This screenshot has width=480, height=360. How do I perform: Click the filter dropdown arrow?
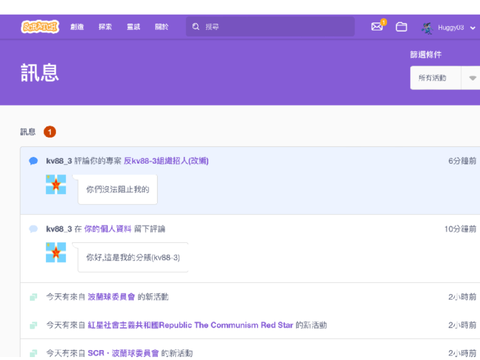pos(472,78)
